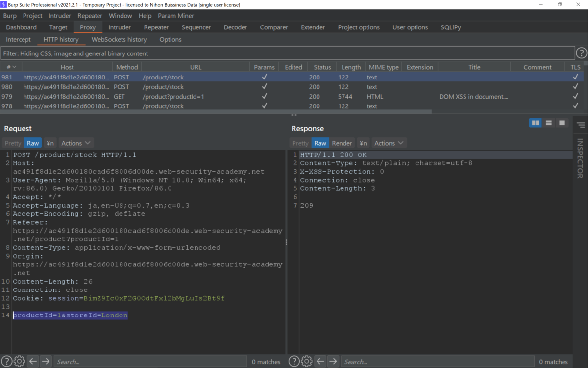Switch to the Intercept sub-tab

pyautogui.click(x=18, y=39)
